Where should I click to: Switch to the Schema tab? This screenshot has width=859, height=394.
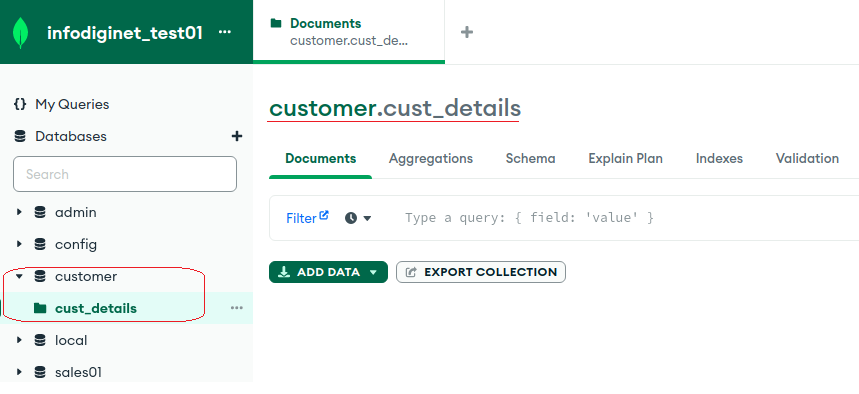click(530, 158)
